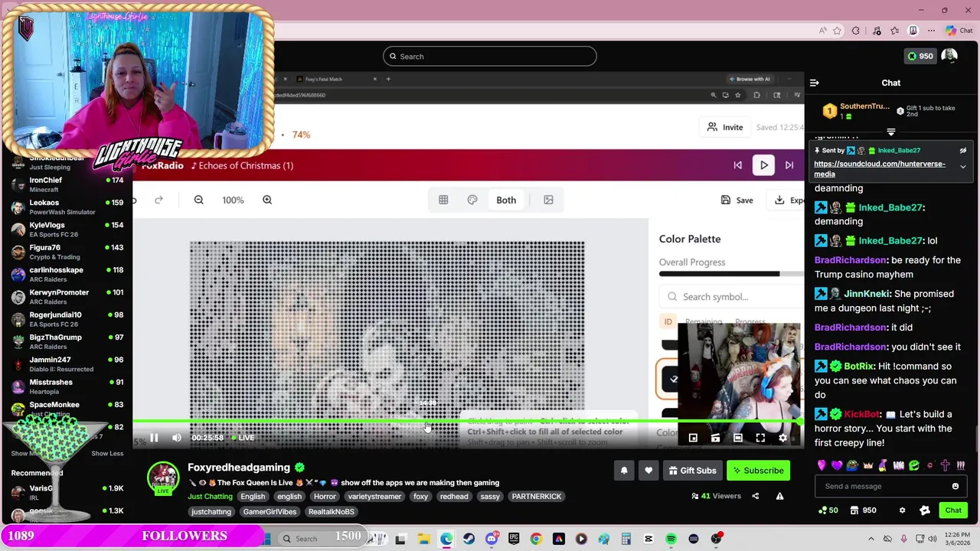Open IronChief channel in sidebar

67,184
